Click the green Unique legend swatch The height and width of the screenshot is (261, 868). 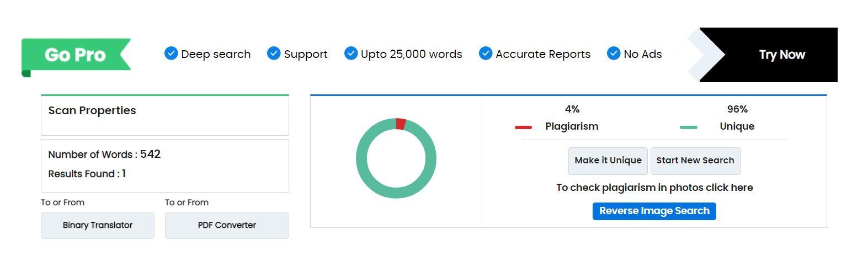click(689, 127)
